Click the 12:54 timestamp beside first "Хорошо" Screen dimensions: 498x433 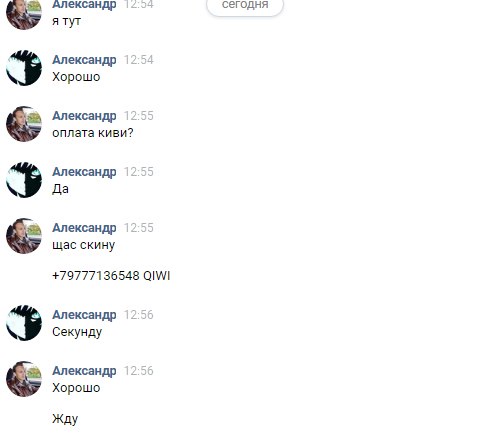139,60
